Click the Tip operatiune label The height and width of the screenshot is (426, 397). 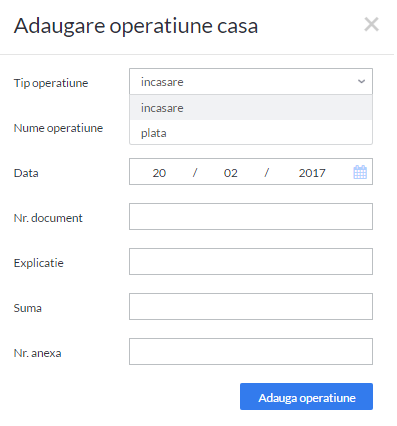[51, 83]
